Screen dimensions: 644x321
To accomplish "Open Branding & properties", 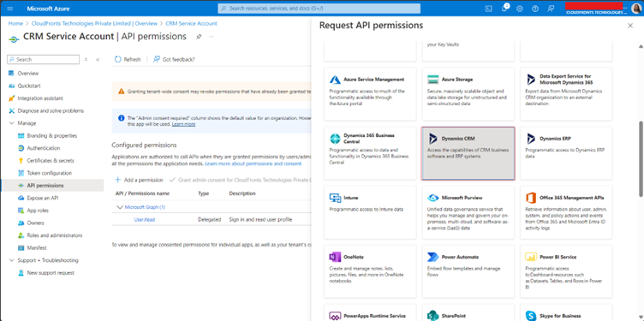I will click(x=51, y=136).
